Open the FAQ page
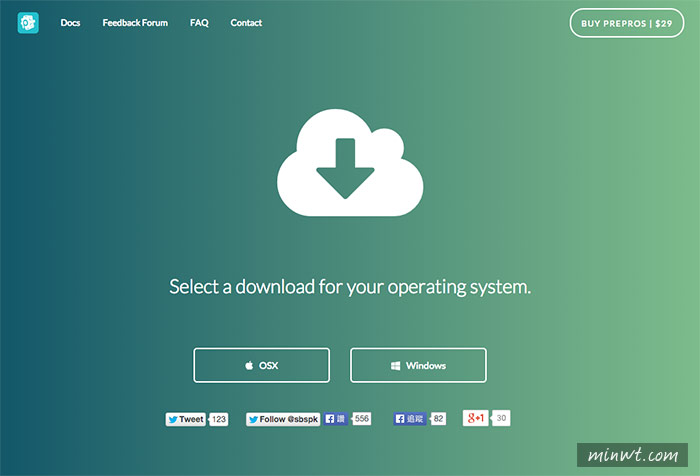Viewport: 700px width, 476px height. click(199, 22)
